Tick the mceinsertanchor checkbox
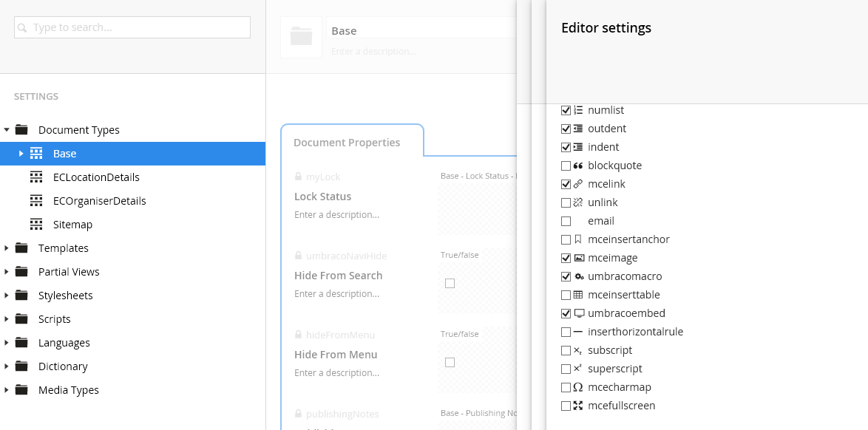The width and height of the screenshot is (868, 430). (x=566, y=239)
